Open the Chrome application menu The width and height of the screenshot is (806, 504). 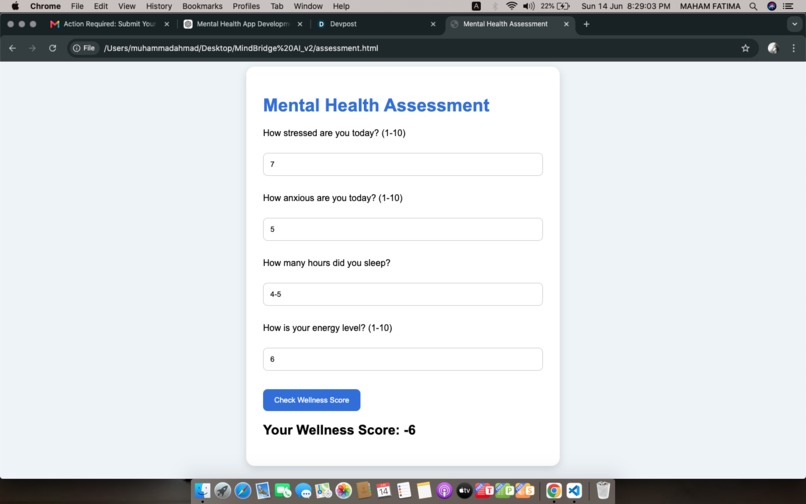pyautogui.click(x=45, y=6)
